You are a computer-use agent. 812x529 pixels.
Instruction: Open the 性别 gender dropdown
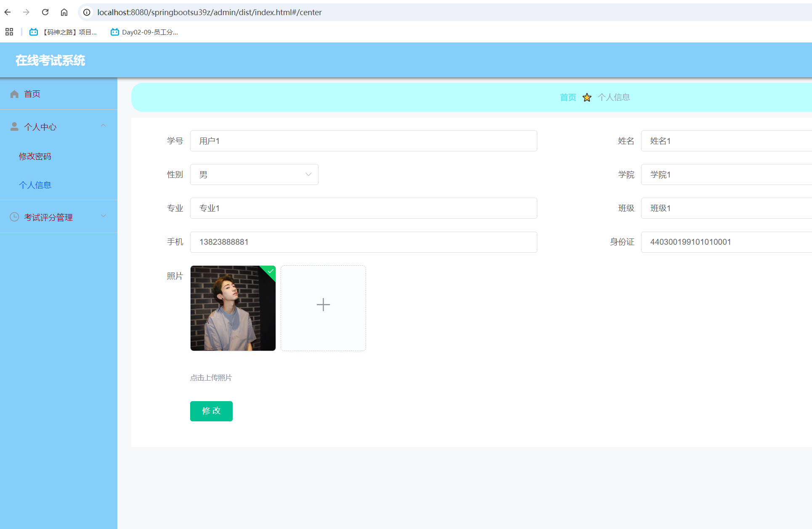click(254, 175)
